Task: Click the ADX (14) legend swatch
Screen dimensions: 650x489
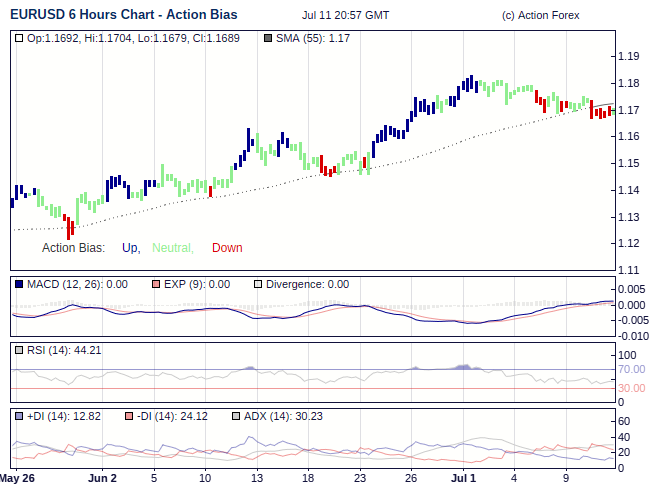Action: (x=235, y=416)
